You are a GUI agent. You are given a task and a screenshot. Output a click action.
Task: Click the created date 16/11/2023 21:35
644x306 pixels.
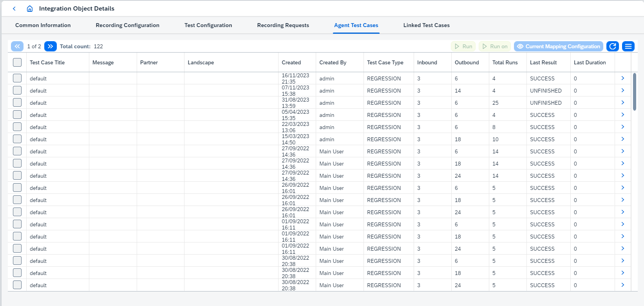tap(295, 78)
